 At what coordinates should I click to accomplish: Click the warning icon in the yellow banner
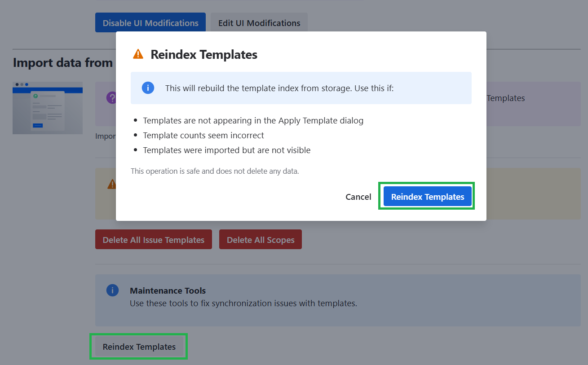pos(112,184)
